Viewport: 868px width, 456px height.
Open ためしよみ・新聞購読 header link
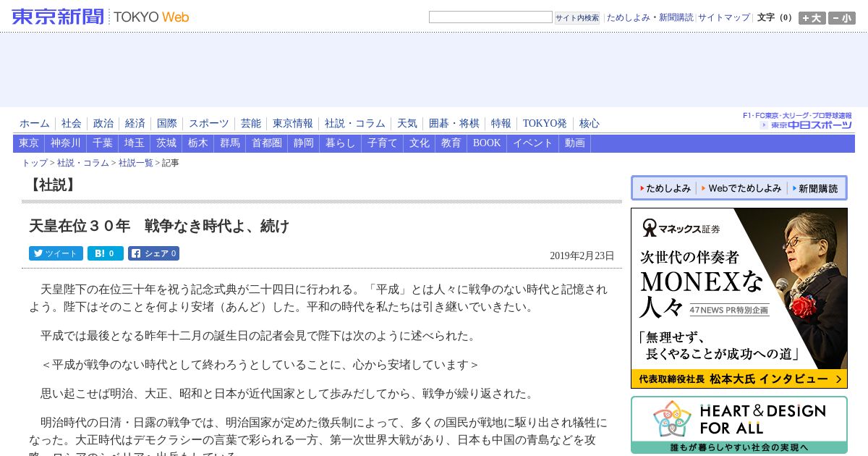pyautogui.click(x=650, y=17)
